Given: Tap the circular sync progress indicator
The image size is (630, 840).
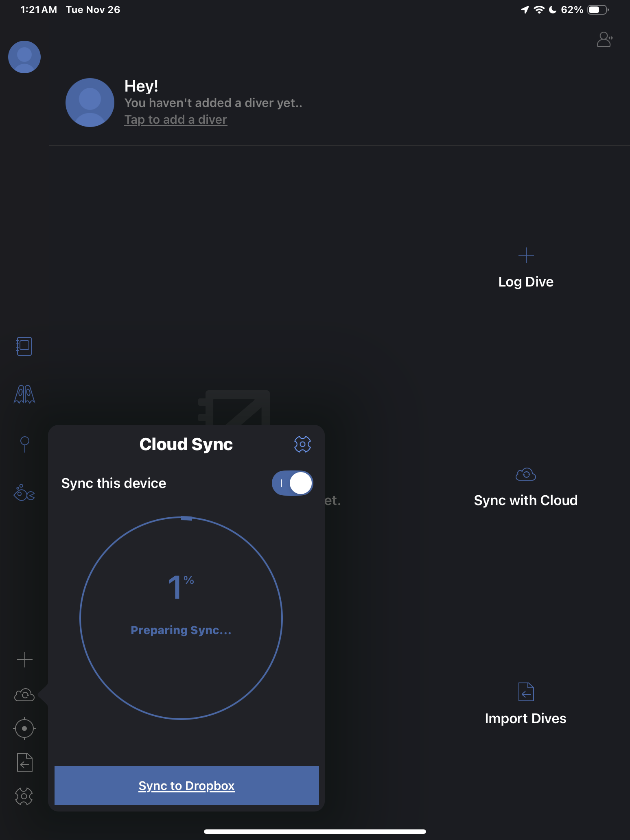Looking at the screenshot, I should click(181, 618).
